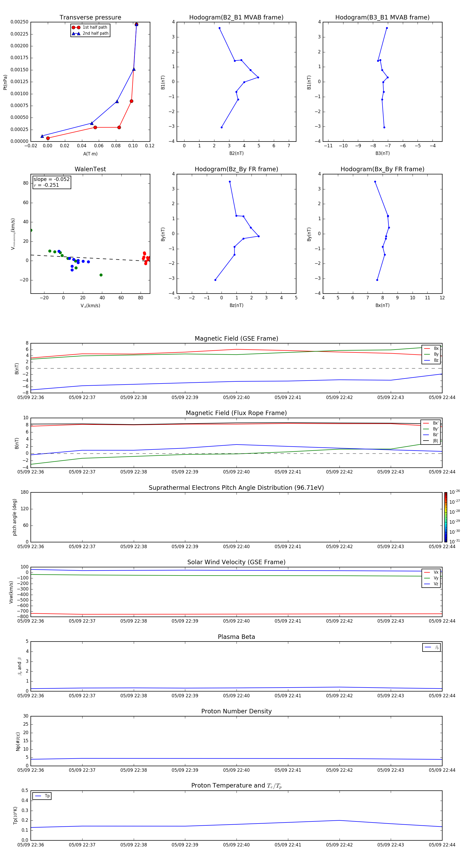Click the Suprathermal Electrons Pitch Angle title
Image resolution: width=473 pixels, height=868 pixels.
tap(236, 488)
